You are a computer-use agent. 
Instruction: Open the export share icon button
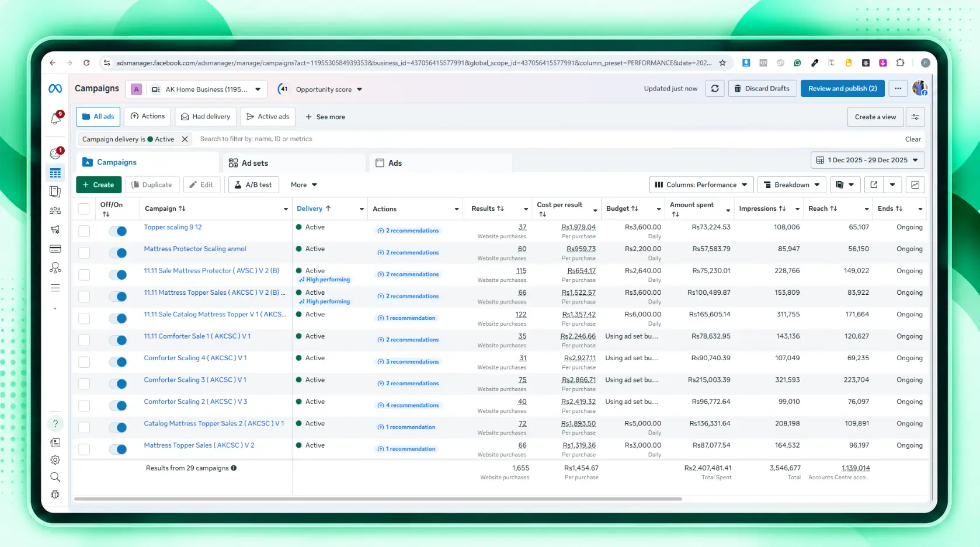[x=874, y=184]
